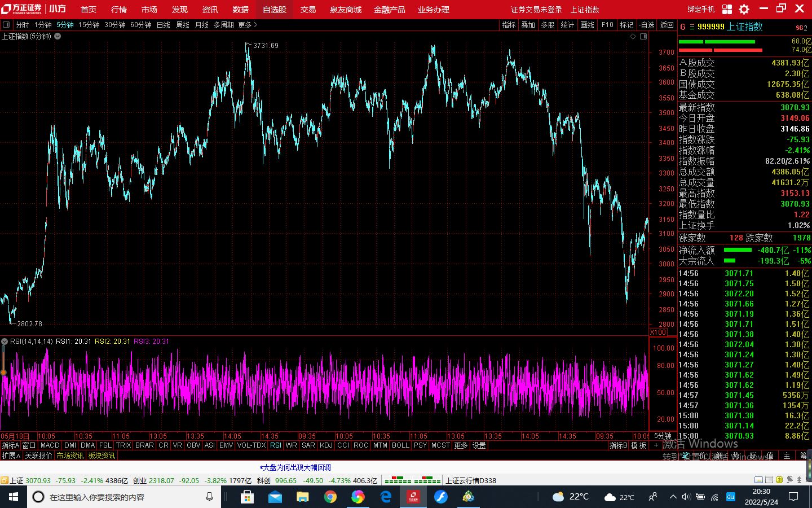Click the plus button next to 模板
Image resolution: width=812 pixels, height=508 pixels.
tap(656, 445)
